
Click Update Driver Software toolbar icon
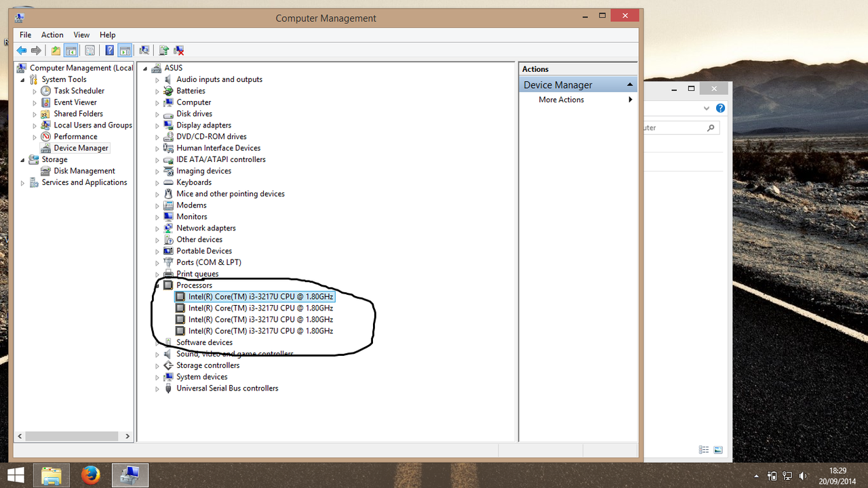163,50
